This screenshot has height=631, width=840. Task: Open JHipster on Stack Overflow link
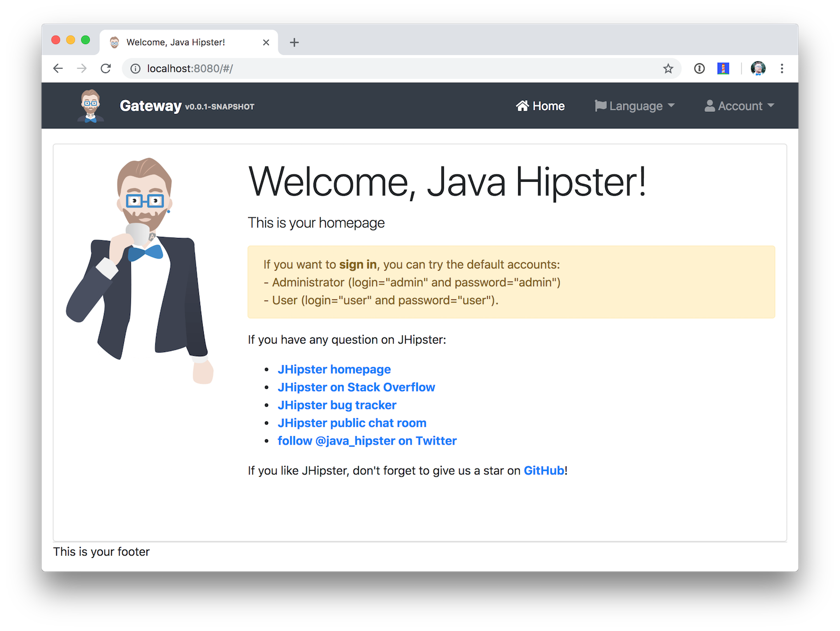click(356, 387)
